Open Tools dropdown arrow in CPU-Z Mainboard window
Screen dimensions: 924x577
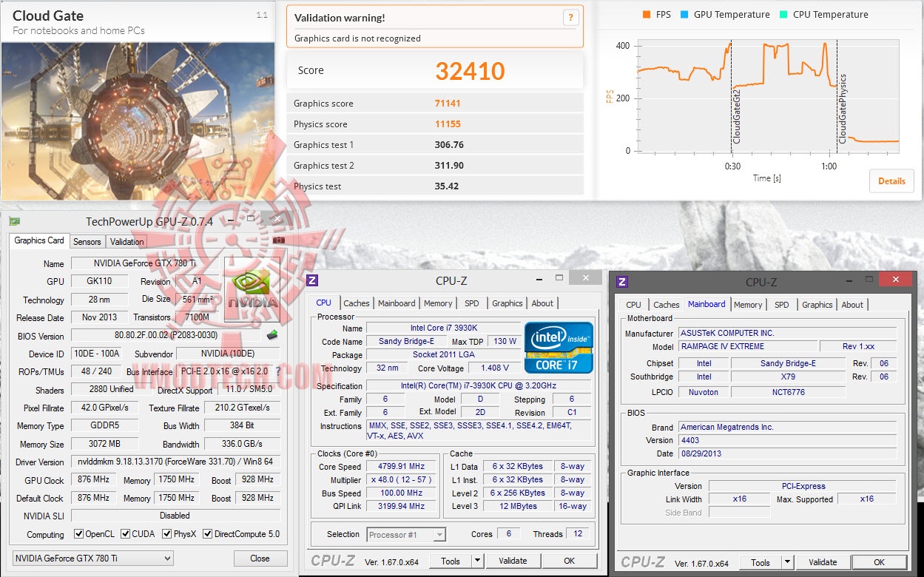[787, 562]
